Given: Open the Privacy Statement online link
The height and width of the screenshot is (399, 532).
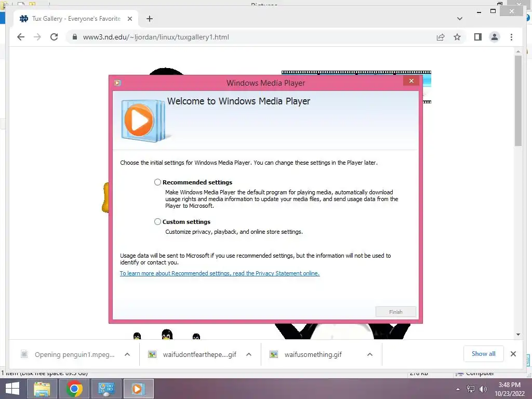Looking at the screenshot, I should [220, 273].
